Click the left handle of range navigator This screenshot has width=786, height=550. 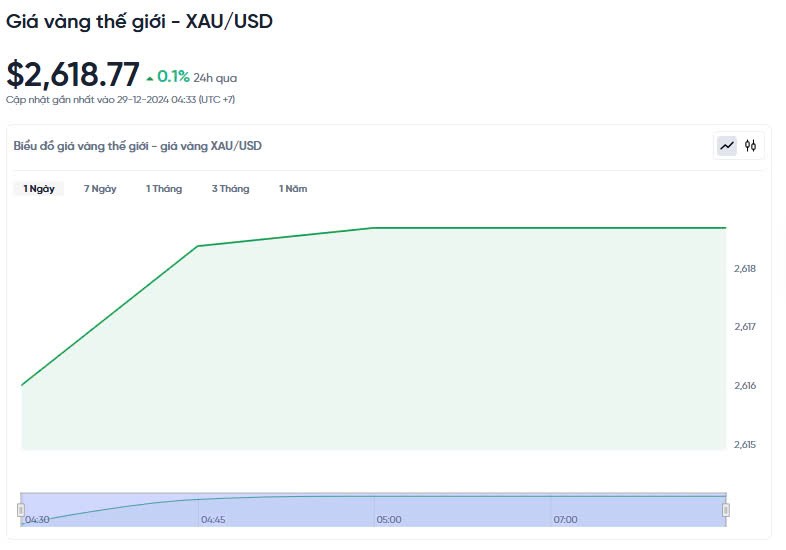click(x=20, y=510)
